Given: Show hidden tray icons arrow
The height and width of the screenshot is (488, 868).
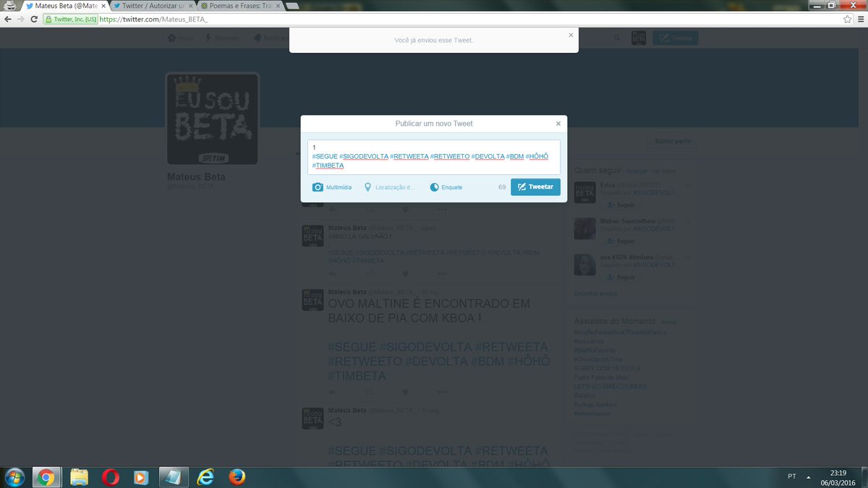Looking at the screenshot, I should coord(809,477).
